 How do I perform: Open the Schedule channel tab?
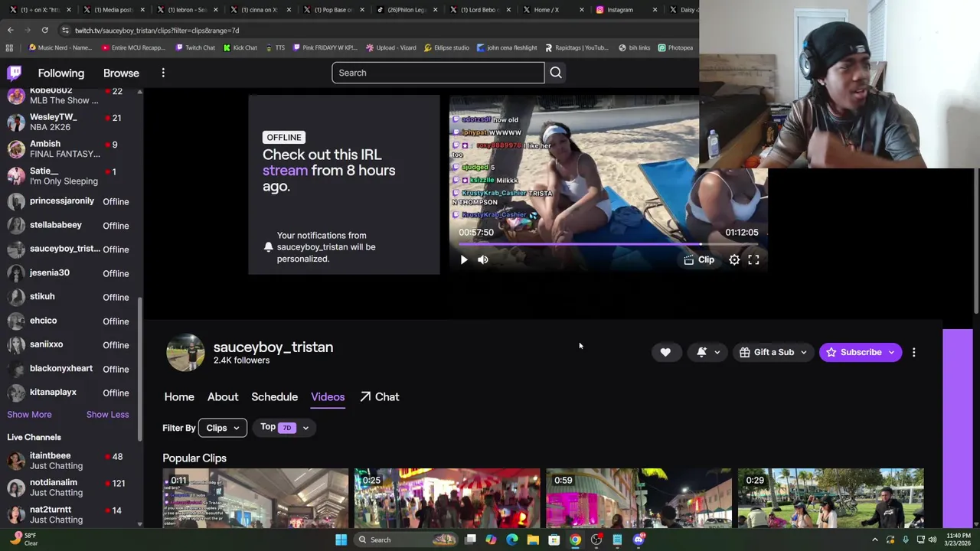click(x=274, y=396)
